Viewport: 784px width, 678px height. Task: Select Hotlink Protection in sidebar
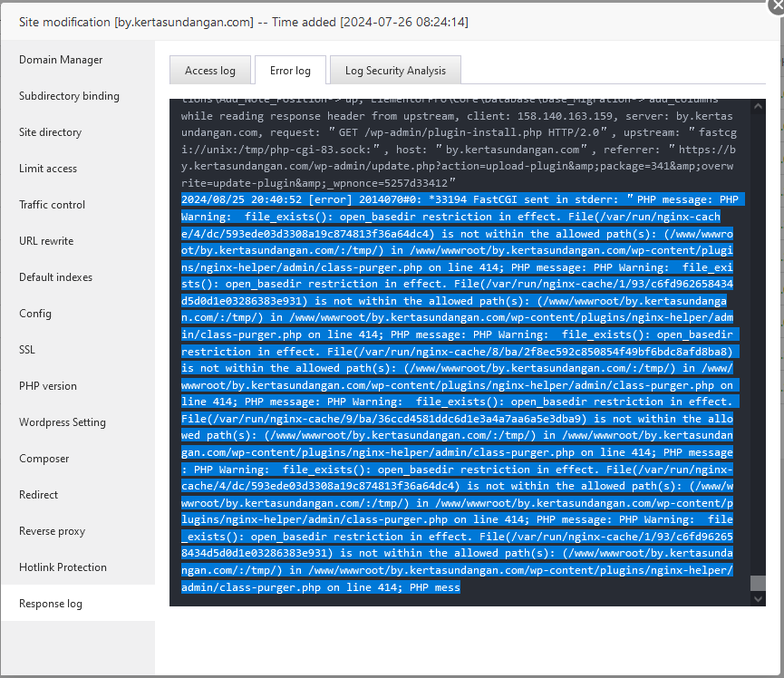(78, 567)
